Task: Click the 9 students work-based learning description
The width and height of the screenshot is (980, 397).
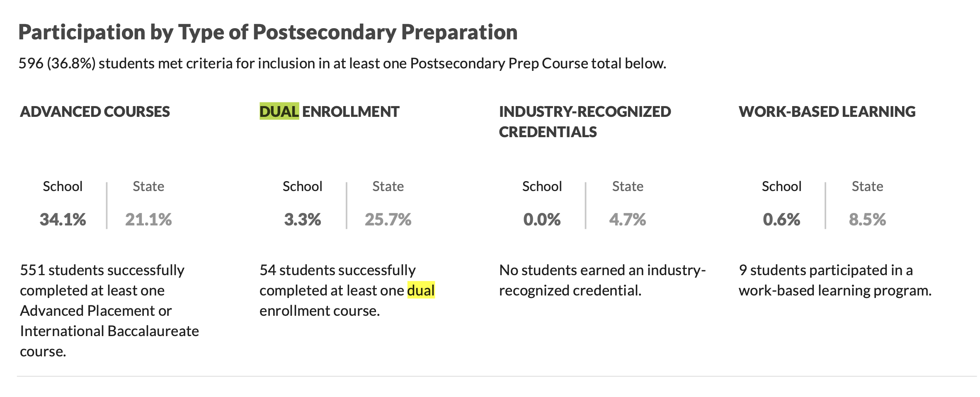Action: pos(835,280)
